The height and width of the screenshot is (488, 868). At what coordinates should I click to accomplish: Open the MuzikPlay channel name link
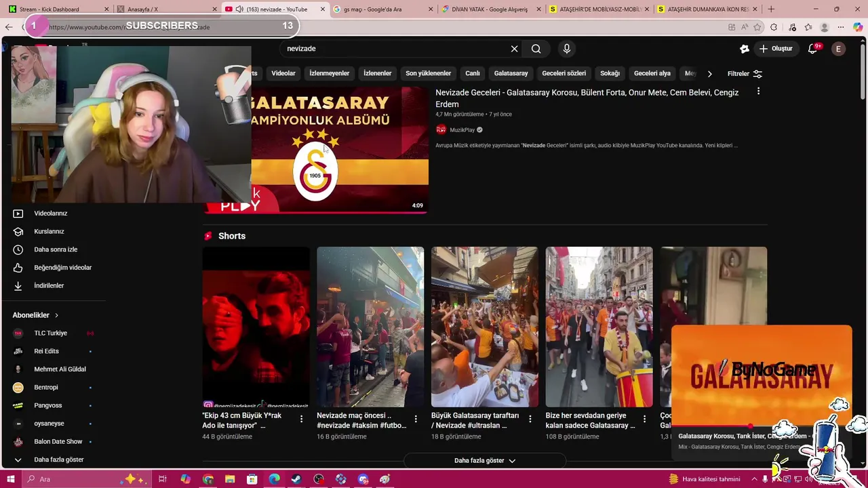click(x=462, y=130)
